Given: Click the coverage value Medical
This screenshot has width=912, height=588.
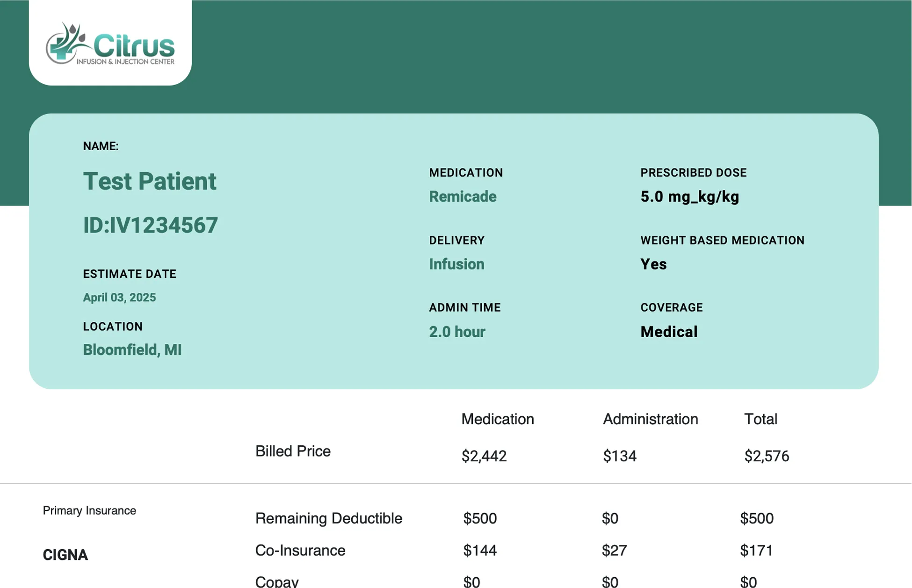Looking at the screenshot, I should (x=669, y=332).
